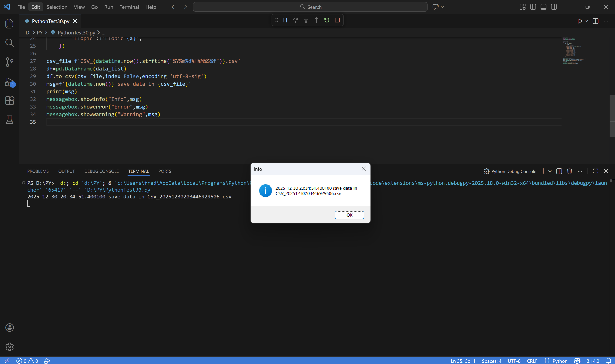The width and height of the screenshot is (615, 364).
Task: Expand the Run Python File dropdown arrow
Action: [586, 21]
